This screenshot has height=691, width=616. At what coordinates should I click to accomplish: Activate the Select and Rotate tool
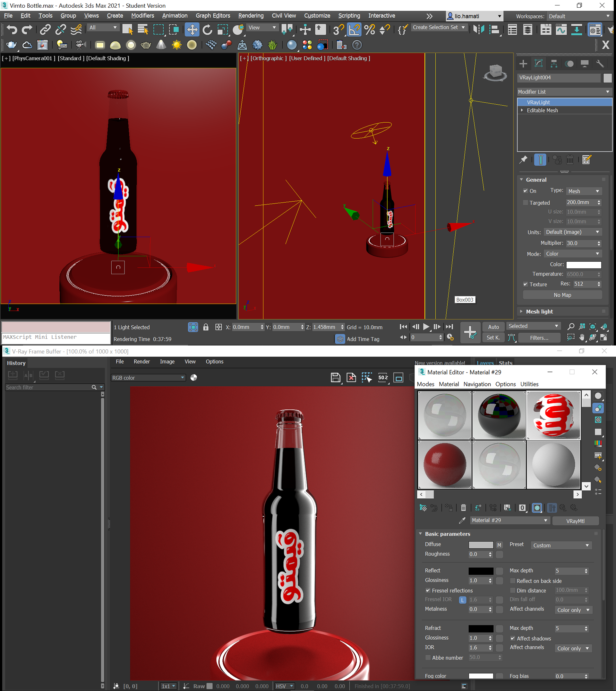(207, 30)
